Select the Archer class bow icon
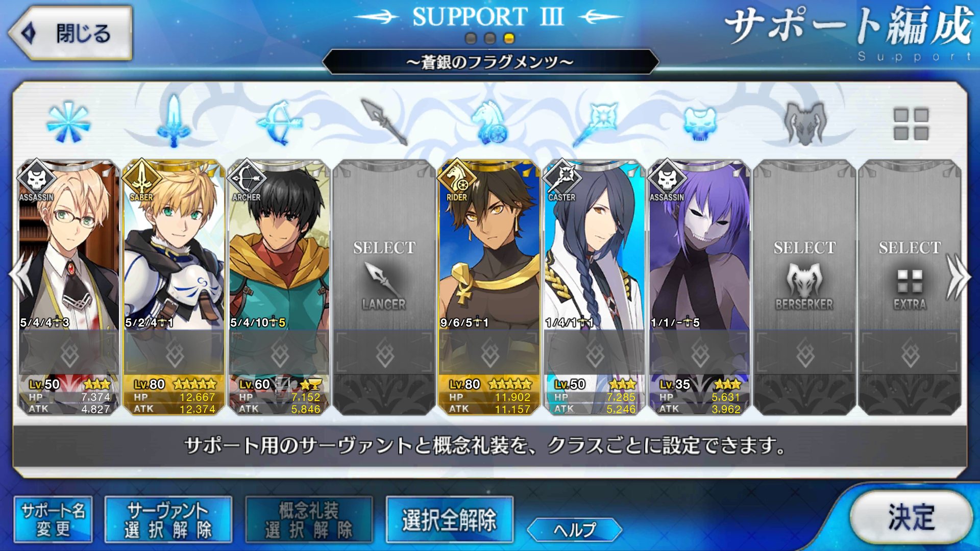980x551 pixels. 279,122
